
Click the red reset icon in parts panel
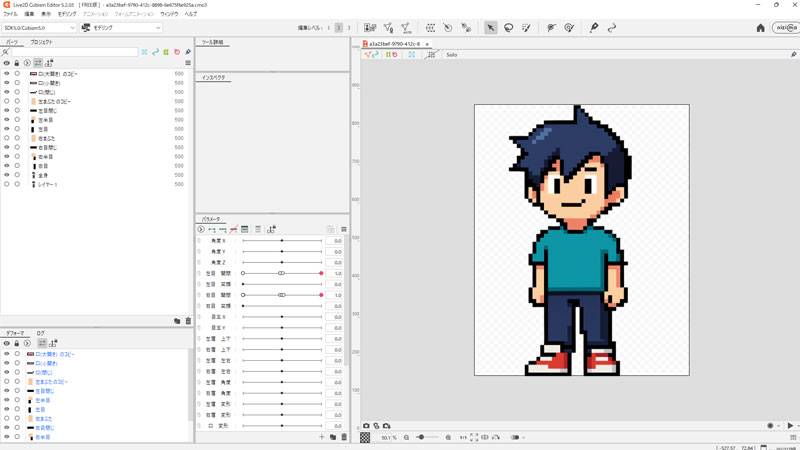click(177, 52)
